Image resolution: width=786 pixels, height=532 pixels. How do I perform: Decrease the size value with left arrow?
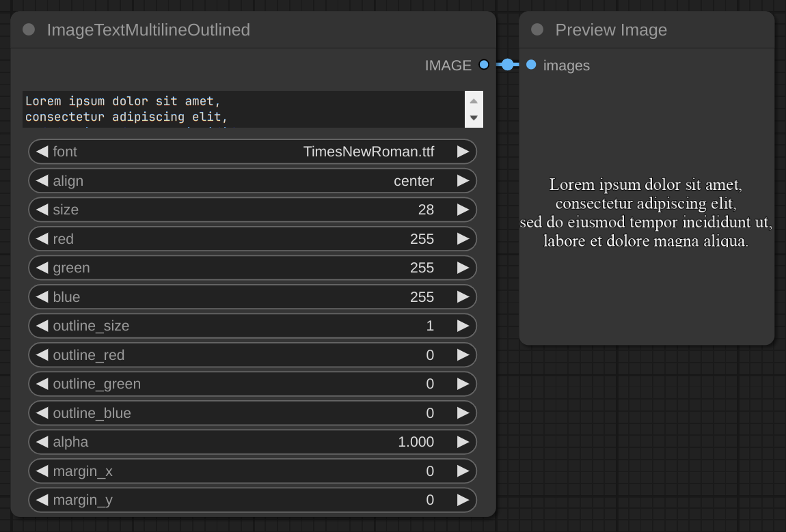pyautogui.click(x=42, y=210)
